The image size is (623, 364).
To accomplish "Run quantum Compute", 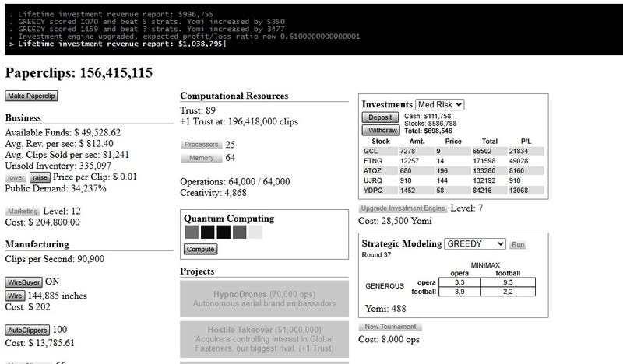I will tap(201, 250).
